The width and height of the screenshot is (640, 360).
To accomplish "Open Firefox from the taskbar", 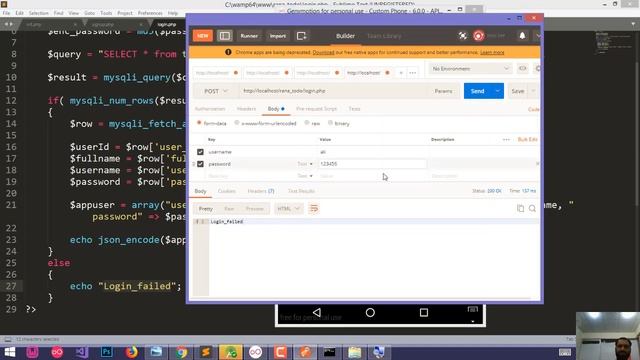I will click(x=131, y=352).
